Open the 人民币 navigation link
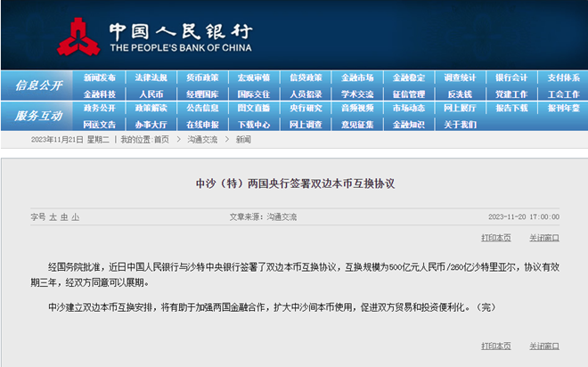 click(x=151, y=94)
